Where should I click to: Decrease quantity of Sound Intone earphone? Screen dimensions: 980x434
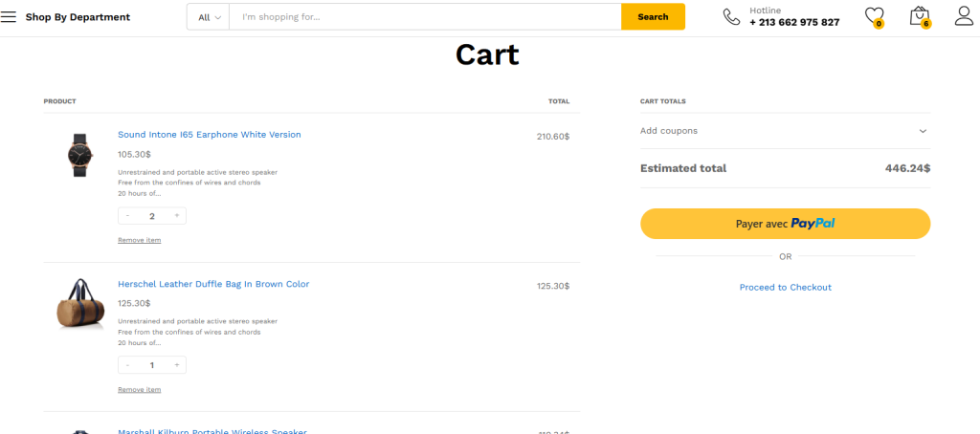(x=127, y=216)
